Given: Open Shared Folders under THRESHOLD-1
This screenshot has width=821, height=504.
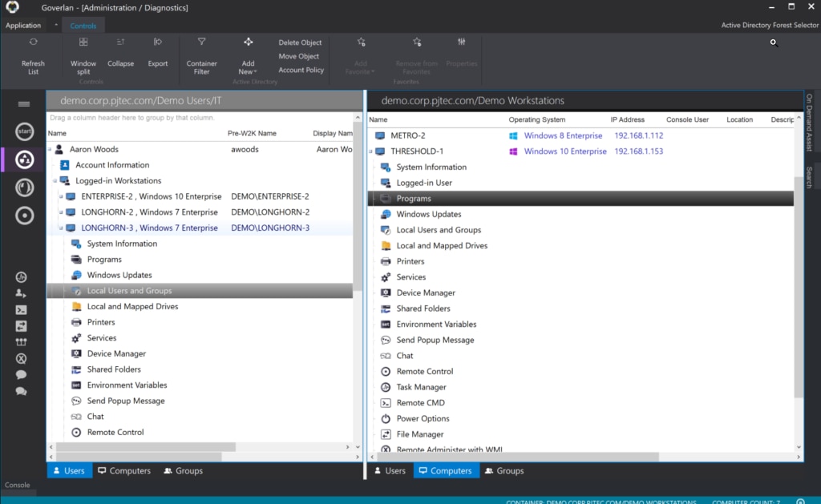Looking at the screenshot, I should click(423, 308).
